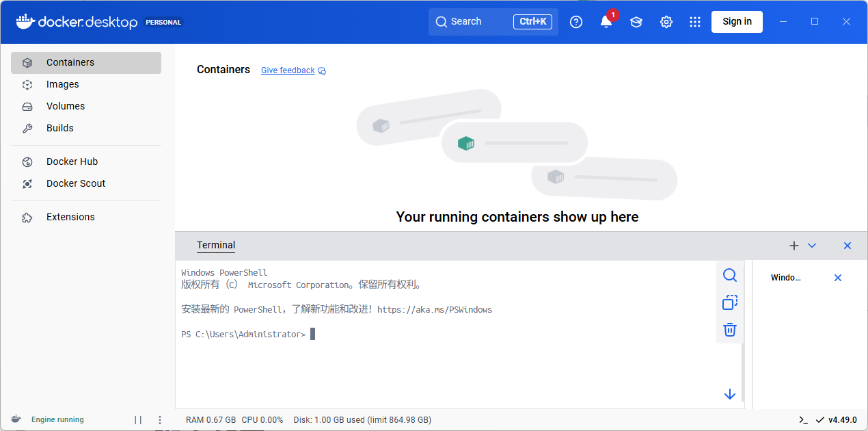Jump to terminal bottom with down arrow

(x=730, y=394)
